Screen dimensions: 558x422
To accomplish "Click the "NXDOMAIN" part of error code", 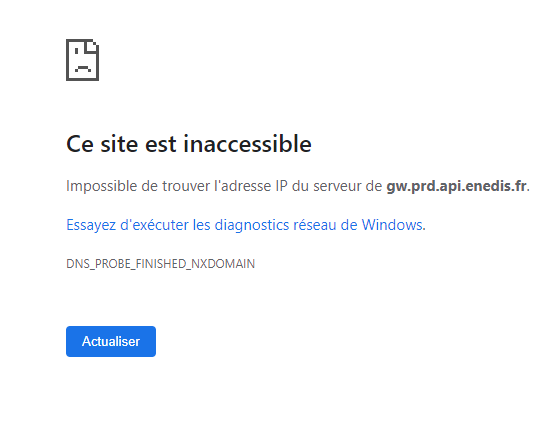I will 223,264.
